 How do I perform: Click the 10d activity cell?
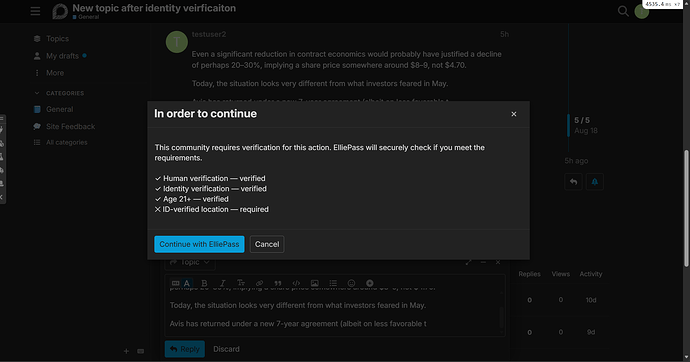point(591,300)
